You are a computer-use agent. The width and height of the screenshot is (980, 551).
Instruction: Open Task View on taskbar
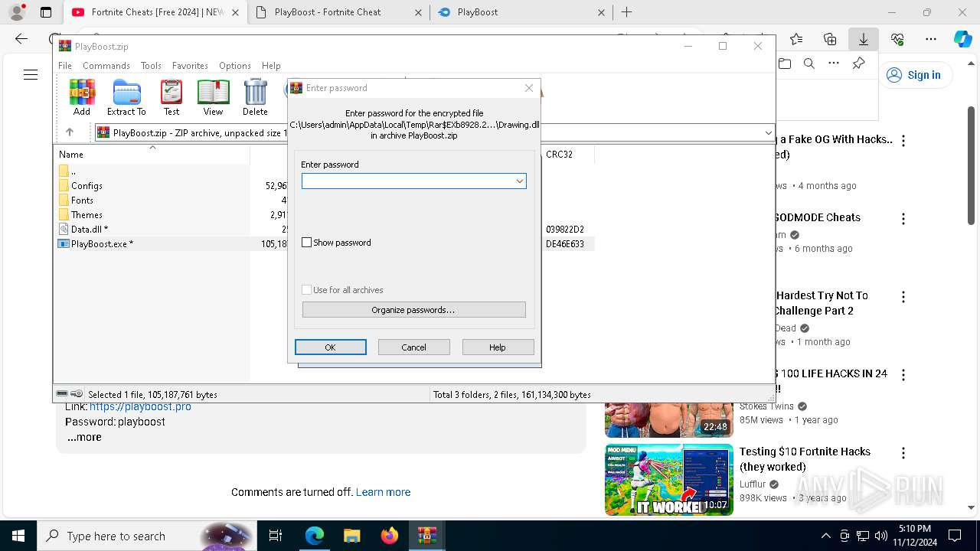[276, 536]
